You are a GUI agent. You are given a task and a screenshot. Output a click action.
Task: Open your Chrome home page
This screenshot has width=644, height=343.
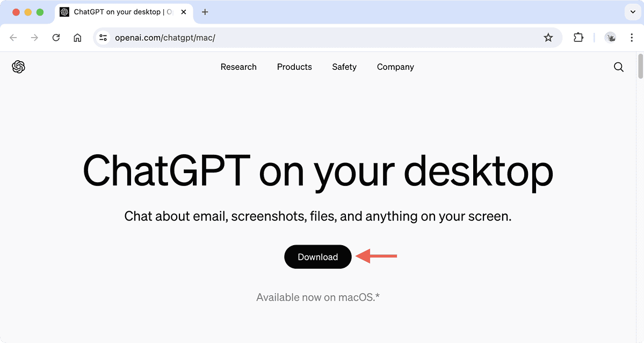click(77, 38)
